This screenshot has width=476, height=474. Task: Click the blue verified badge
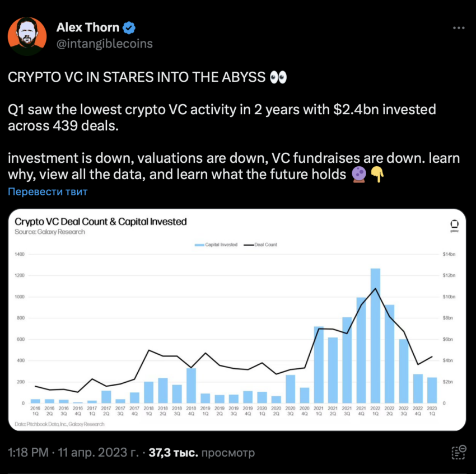129,28
